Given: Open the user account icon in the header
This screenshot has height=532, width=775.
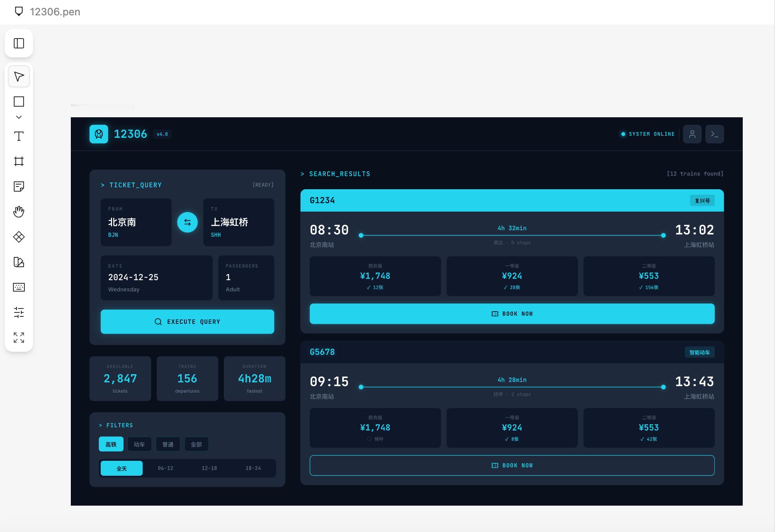Looking at the screenshot, I should click(692, 134).
